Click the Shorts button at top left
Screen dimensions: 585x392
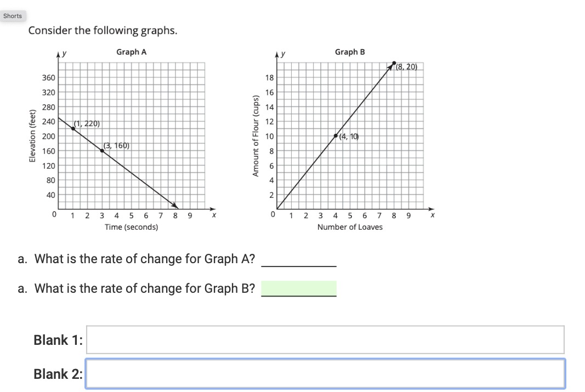tap(13, 16)
